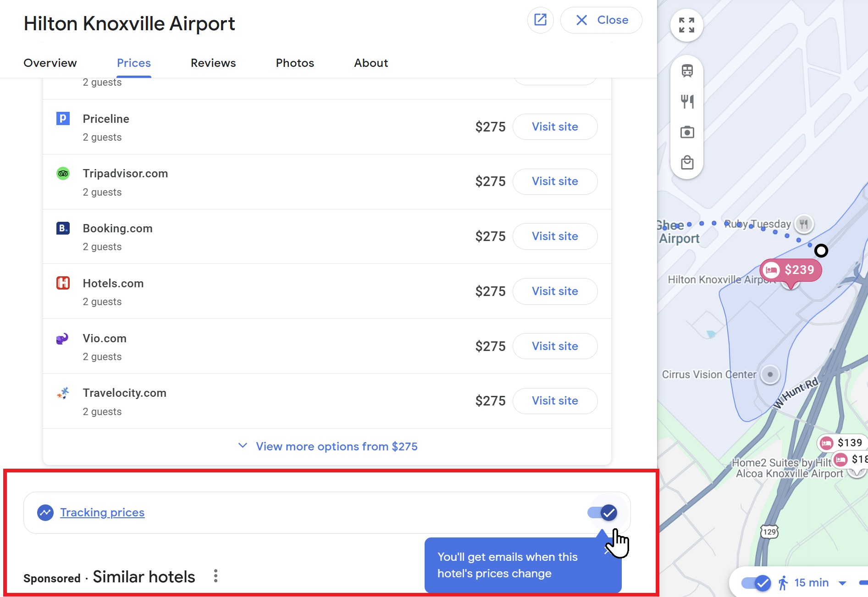
Task: Open the 15 min walk dropdown
Action: pos(842,583)
